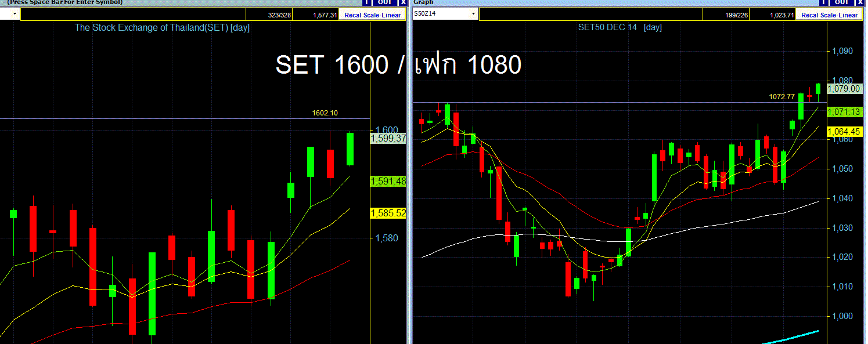The image size is (868, 344).
Task: Close the SET chart window with its x button
Action: [x=402, y=2]
